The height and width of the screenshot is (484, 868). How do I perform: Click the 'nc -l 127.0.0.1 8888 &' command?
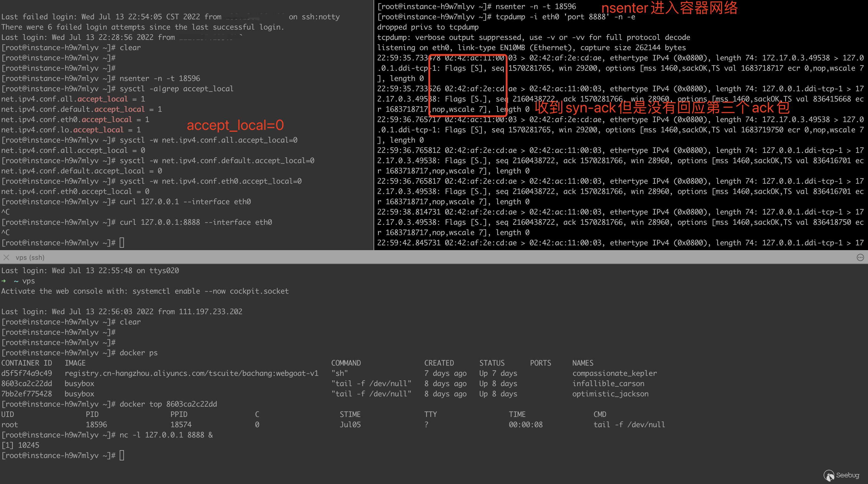click(166, 435)
